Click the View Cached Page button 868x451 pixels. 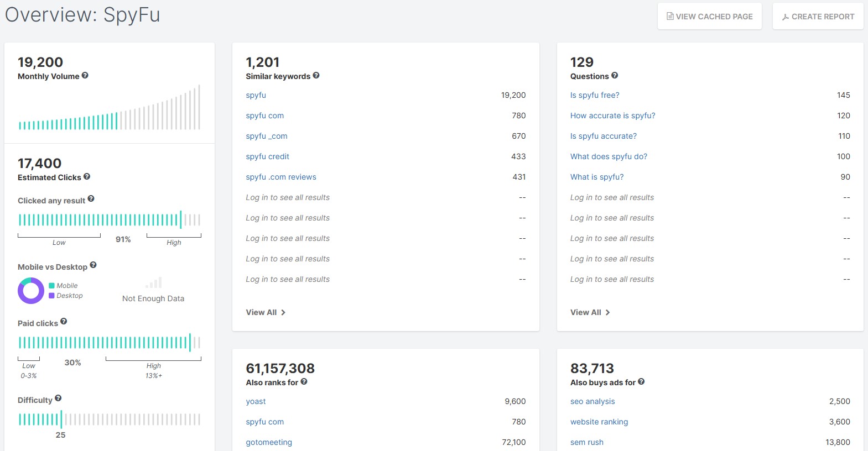point(710,17)
